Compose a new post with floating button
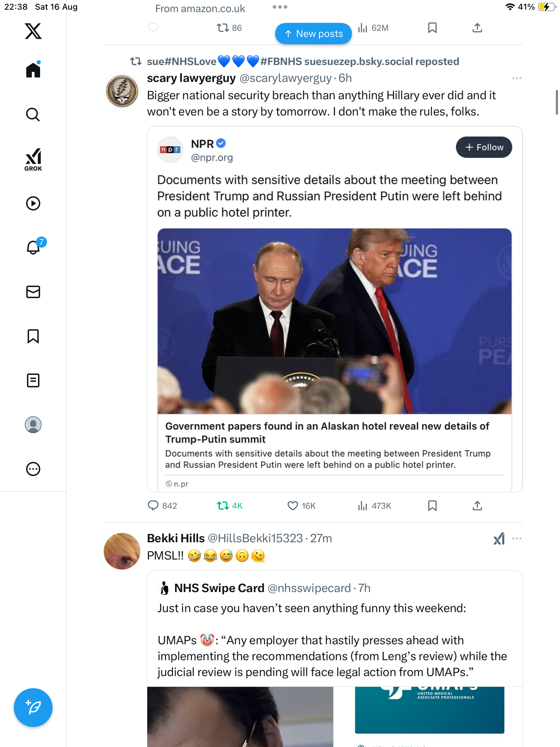Image resolution: width=560 pixels, height=747 pixels. 33,708
